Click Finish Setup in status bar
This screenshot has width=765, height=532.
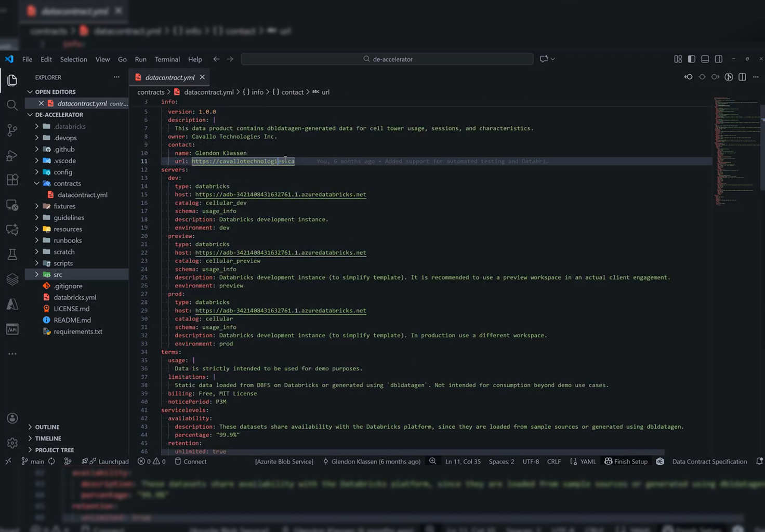[x=626, y=461]
